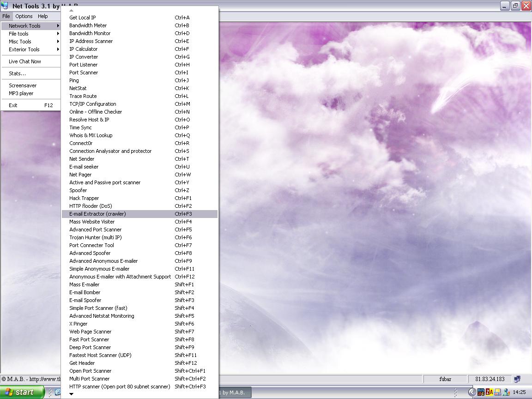Open the Help menu
The width and height of the screenshot is (532, 399).
pos(43,16)
